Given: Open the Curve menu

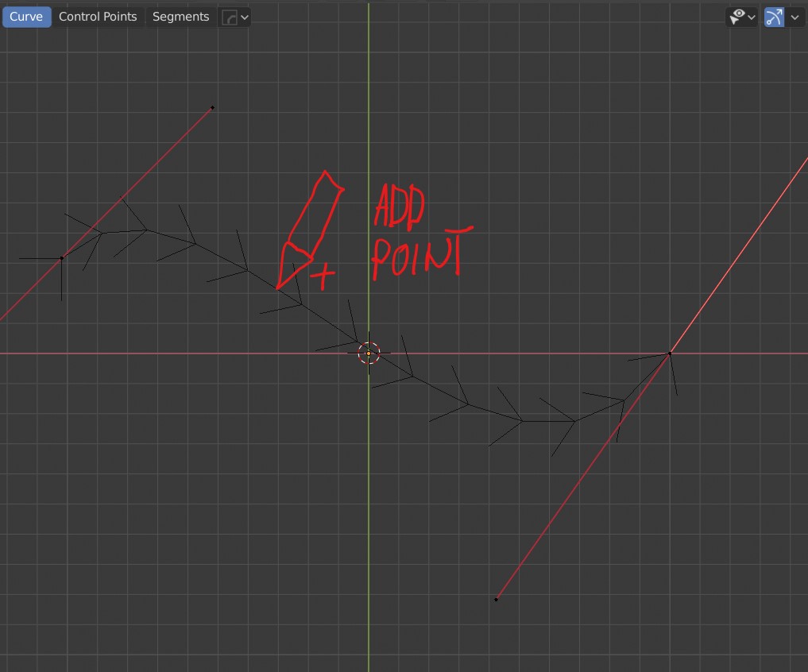Looking at the screenshot, I should click(26, 17).
